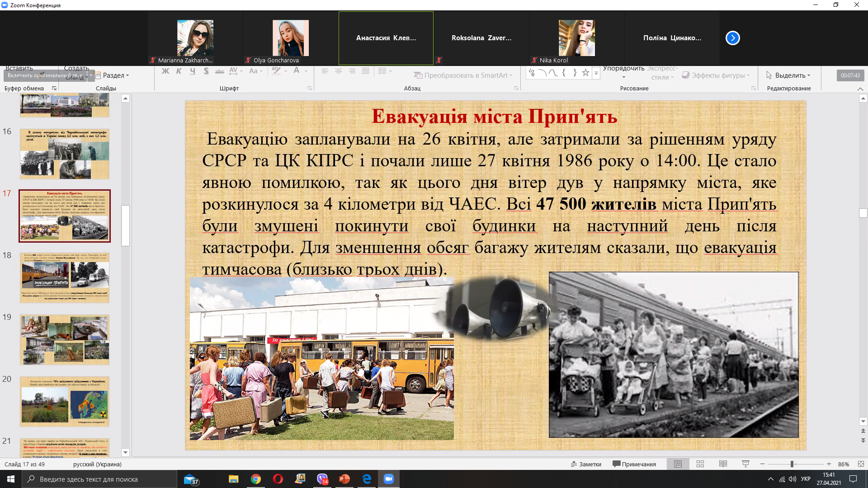
Task: Open Эффекты фигуры dropdown
Action: point(716,75)
